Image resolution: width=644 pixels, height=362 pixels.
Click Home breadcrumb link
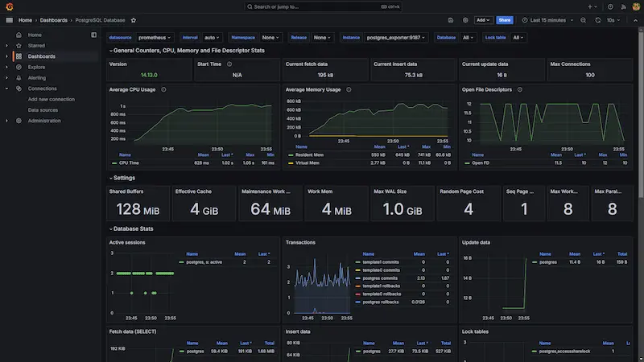[25, 20]
